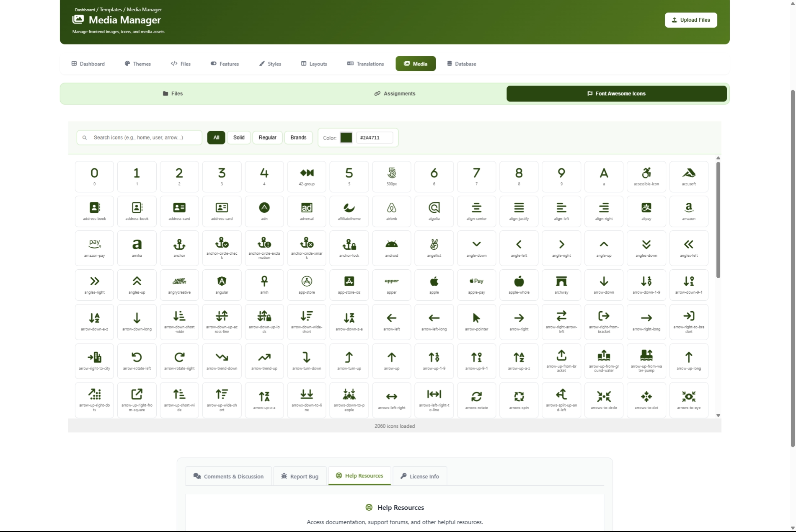Click the Upload Files button

(x=690, y=20)
